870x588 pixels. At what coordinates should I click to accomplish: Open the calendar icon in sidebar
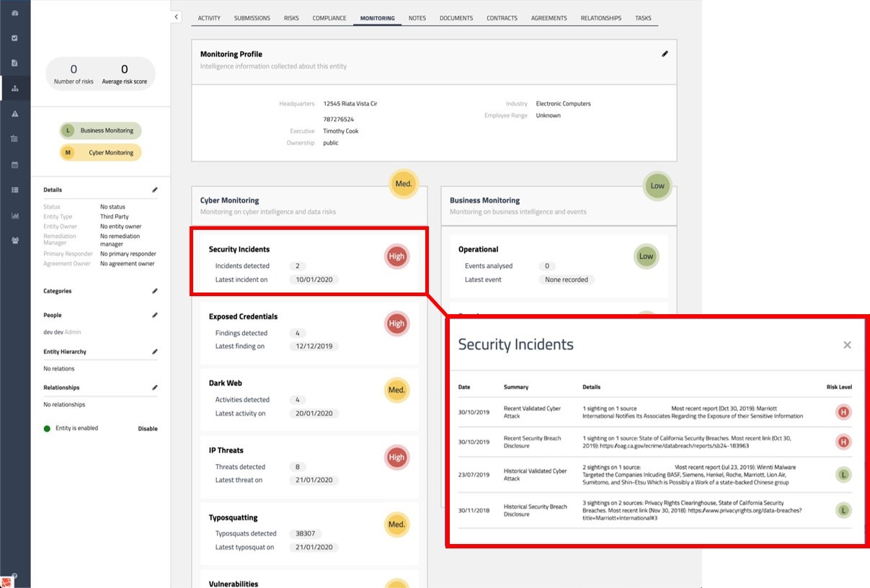(15, 165)
